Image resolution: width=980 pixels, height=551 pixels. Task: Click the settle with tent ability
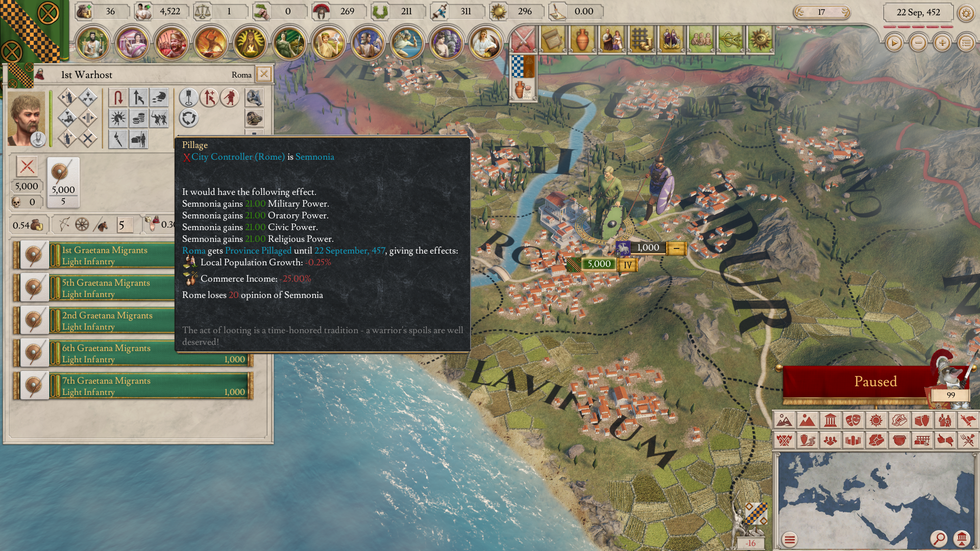(138, 139)
